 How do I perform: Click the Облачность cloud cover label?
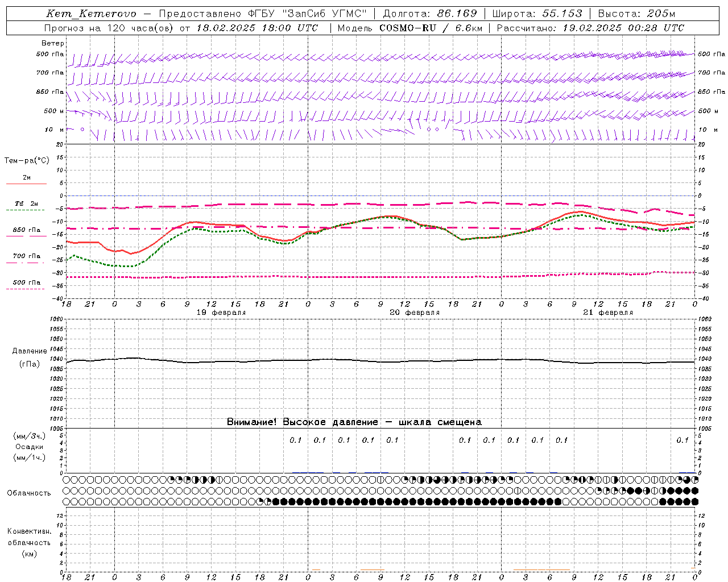[29, 493]
